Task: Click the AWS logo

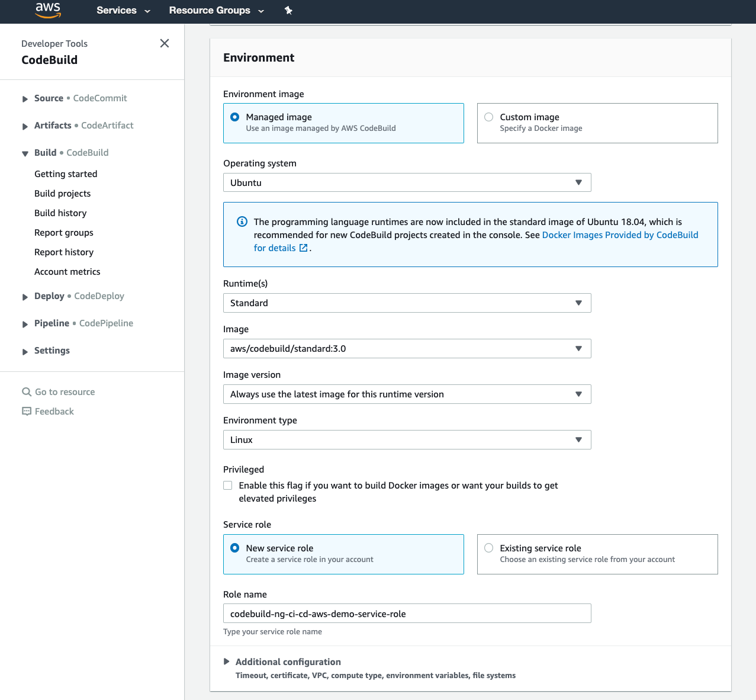Action: click(x=48, y=10)
